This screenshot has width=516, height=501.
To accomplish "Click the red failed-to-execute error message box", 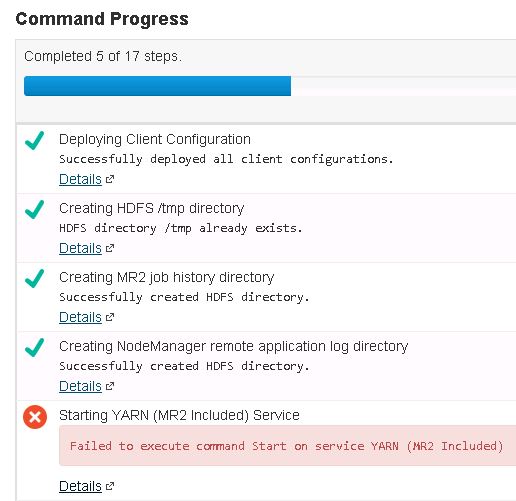I will (x=287, y=445).
